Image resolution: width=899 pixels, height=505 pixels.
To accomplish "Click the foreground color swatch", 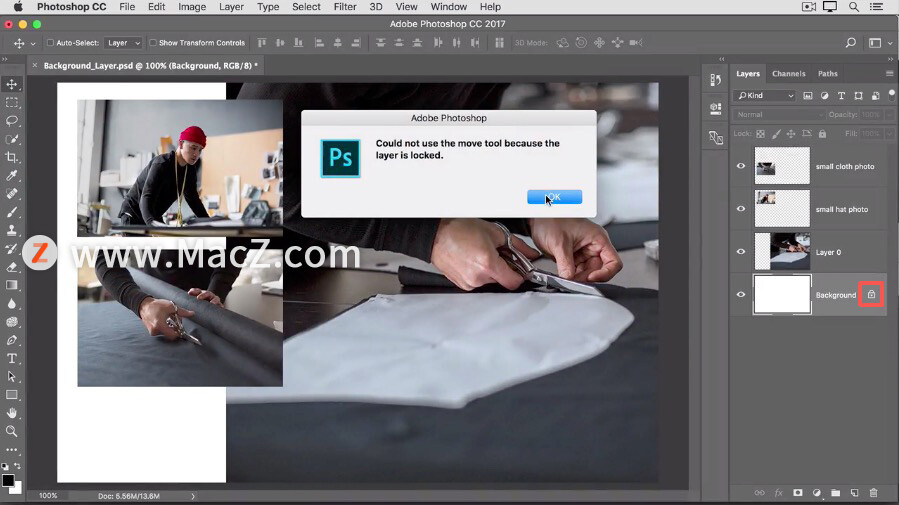I will [x=8, y=481].
